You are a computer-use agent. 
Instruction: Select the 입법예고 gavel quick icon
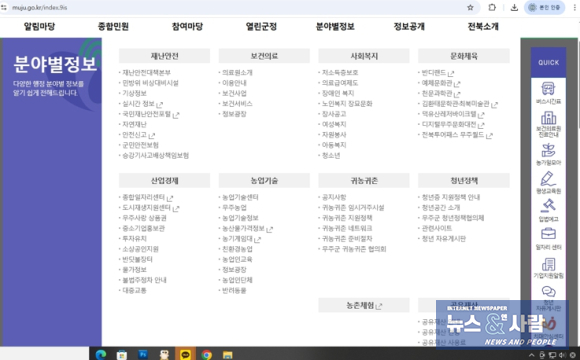point(548,210)
